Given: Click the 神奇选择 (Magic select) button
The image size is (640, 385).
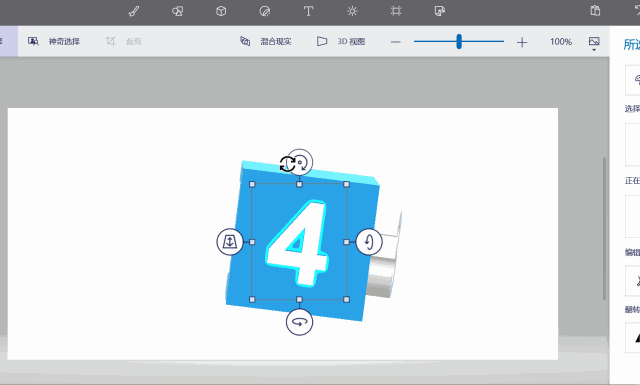Looking at the screenshot, I should (54, 41).
